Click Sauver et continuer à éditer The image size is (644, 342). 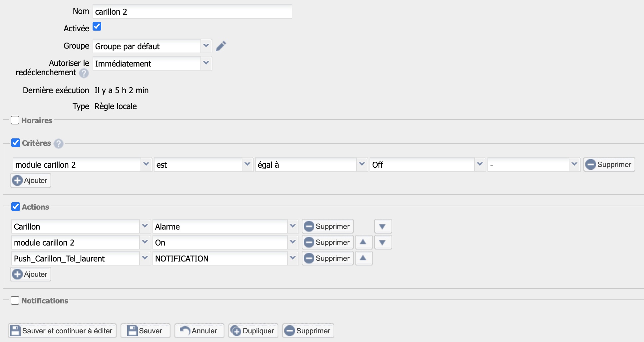[62, 331]
